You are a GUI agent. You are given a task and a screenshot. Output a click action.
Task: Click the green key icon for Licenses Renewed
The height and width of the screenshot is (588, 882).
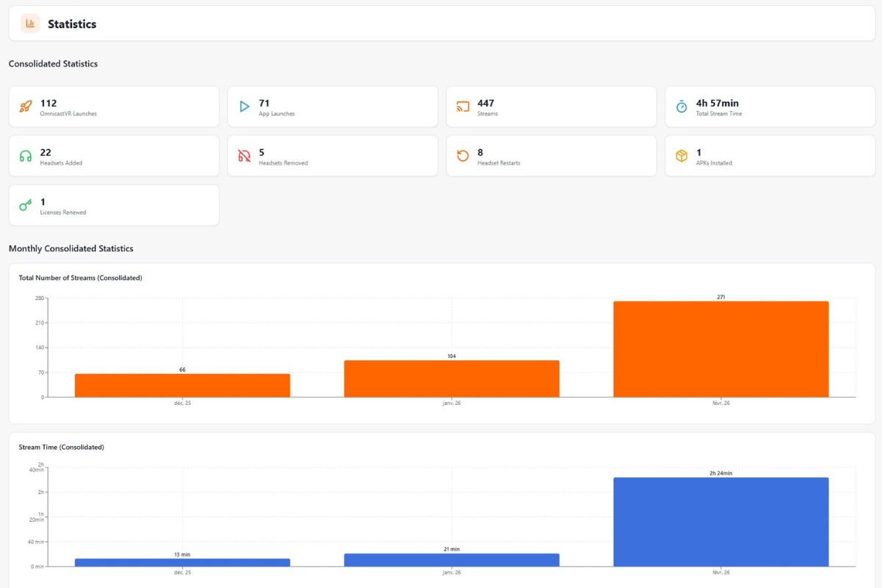(26, 205)
